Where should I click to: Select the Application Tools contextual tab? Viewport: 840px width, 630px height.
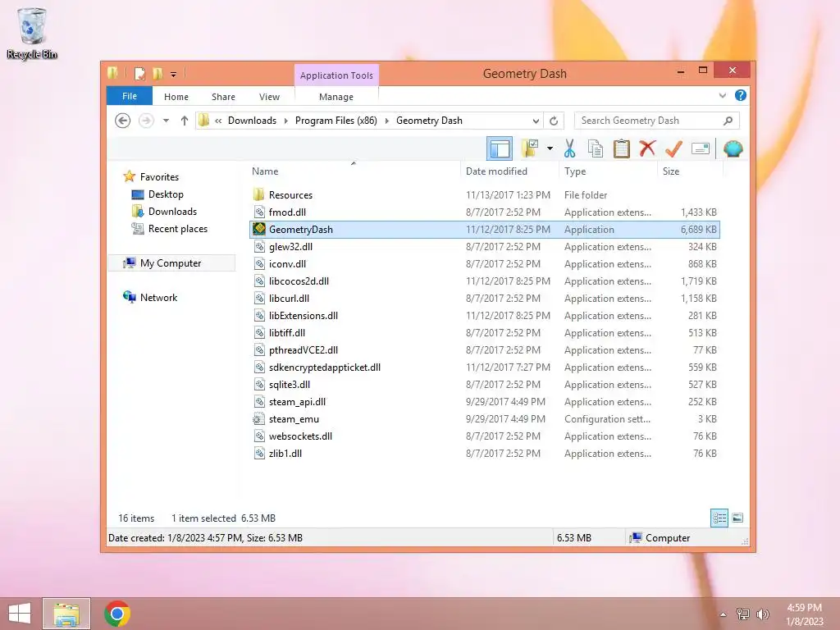(336, 75)
